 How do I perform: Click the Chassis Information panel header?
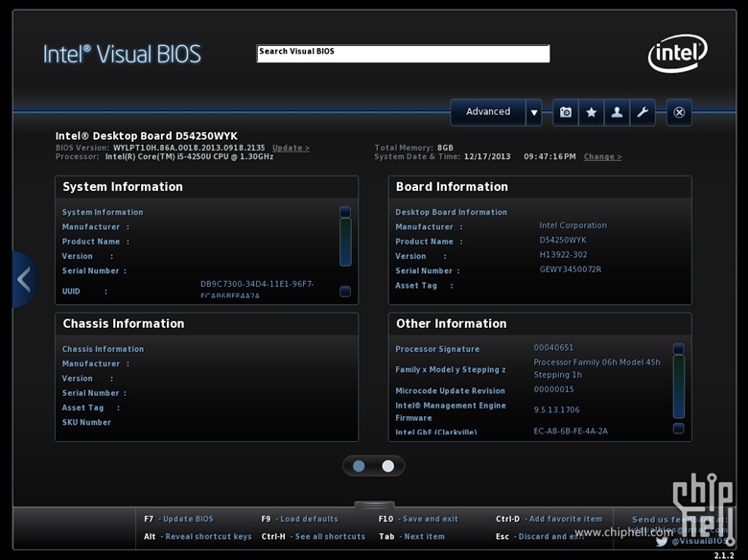206,324
